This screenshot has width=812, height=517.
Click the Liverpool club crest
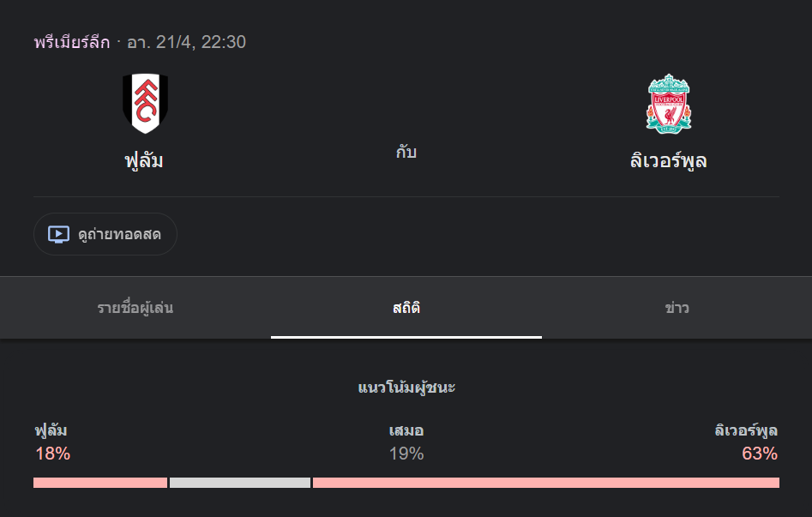tap(668, 104)
